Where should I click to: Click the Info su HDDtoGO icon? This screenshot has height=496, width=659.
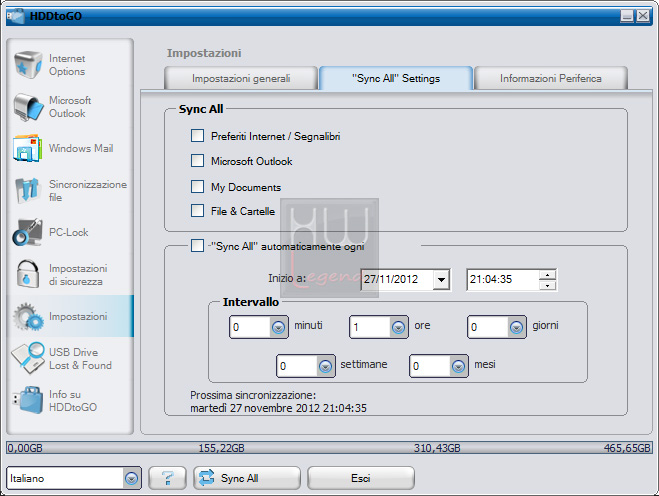point(28,400)
